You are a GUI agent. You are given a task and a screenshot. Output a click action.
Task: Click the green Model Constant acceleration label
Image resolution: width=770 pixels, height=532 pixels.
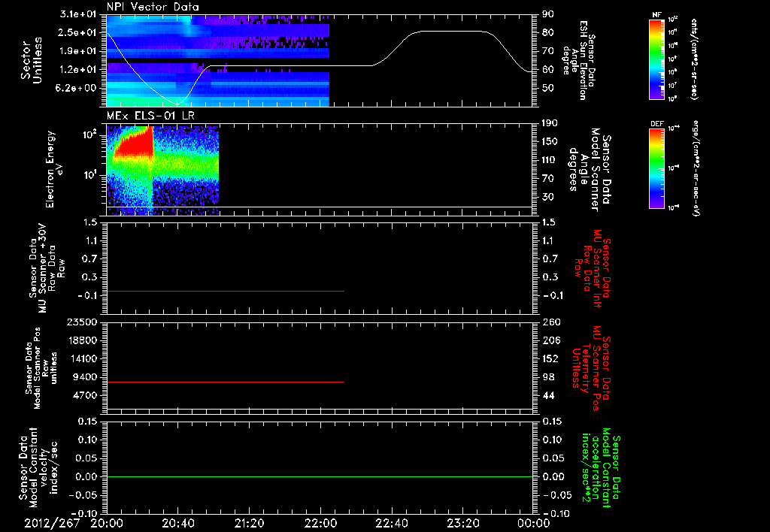tap(601, 467)
